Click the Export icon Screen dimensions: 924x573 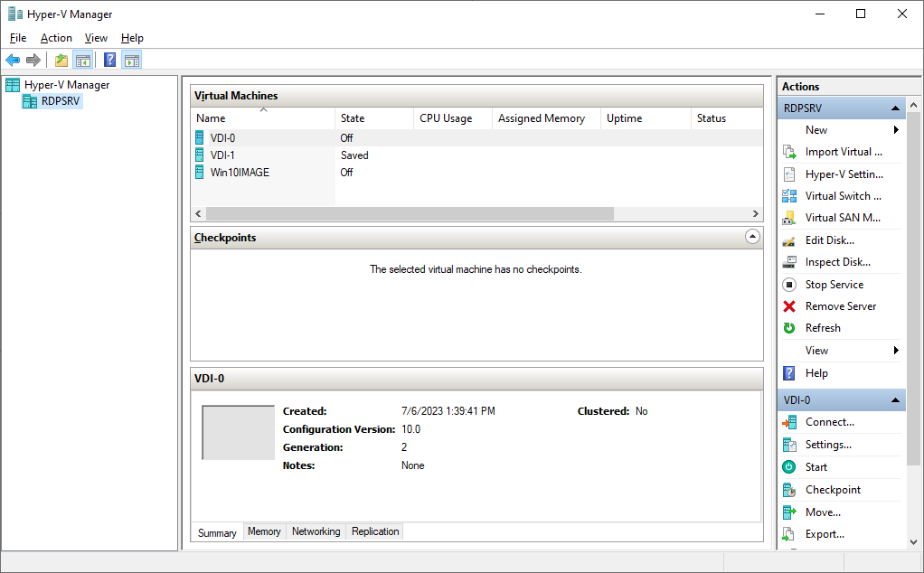coord(789,534)
